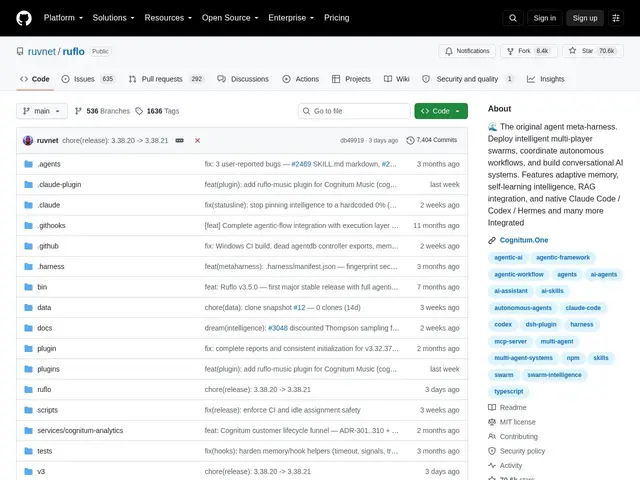
Task: Click the Sign up button
Action: [x=585, y=18]
